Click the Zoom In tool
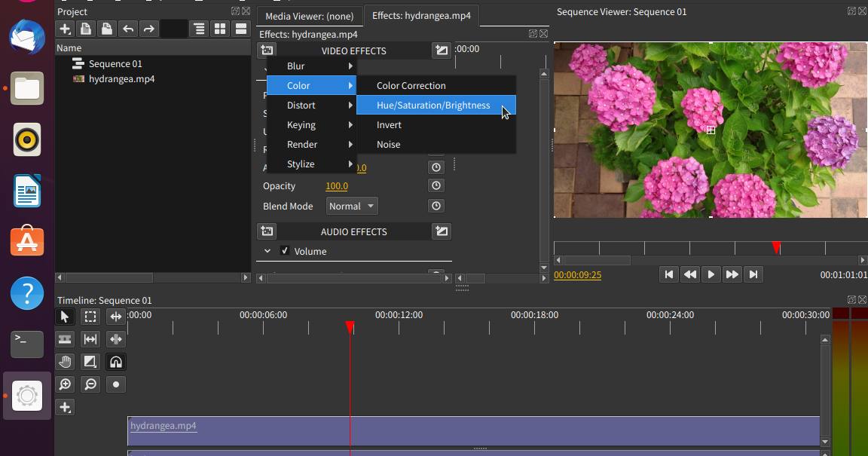 point(65,384)
